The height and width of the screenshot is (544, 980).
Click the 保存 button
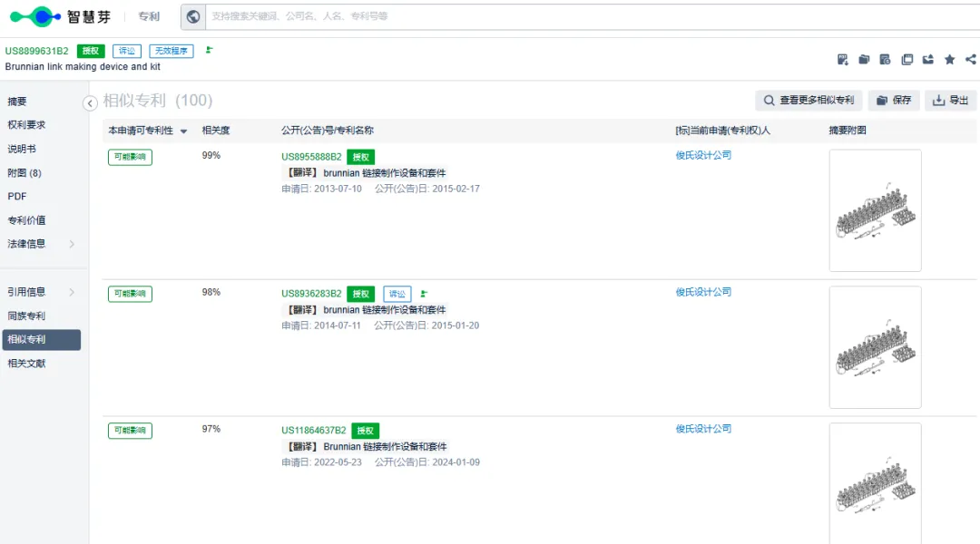894,100
